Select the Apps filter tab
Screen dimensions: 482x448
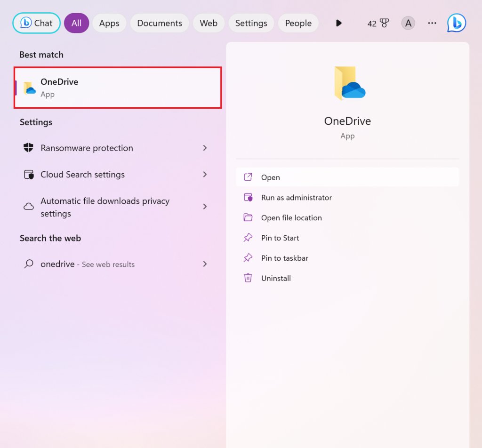pos(109,23)
